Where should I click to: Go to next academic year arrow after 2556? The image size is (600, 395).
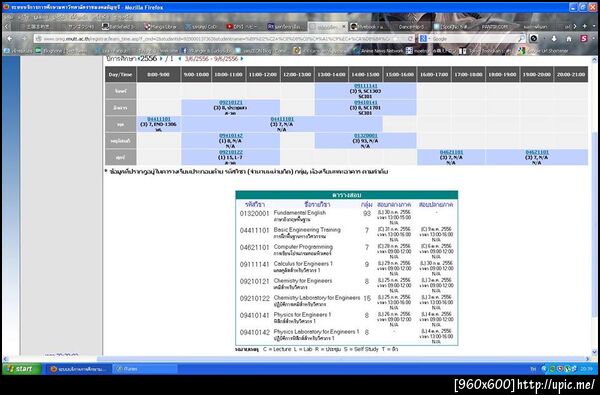(x=161, y=59)
